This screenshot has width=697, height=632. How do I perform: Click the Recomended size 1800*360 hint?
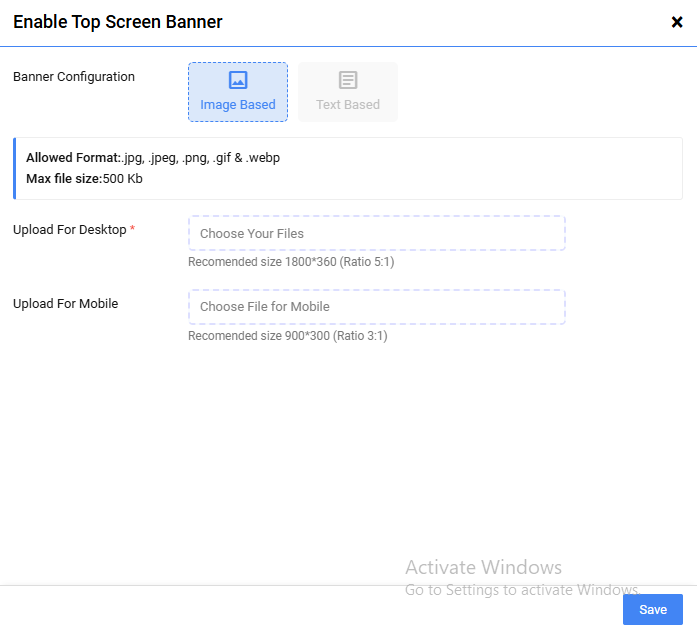coord(288,262)
